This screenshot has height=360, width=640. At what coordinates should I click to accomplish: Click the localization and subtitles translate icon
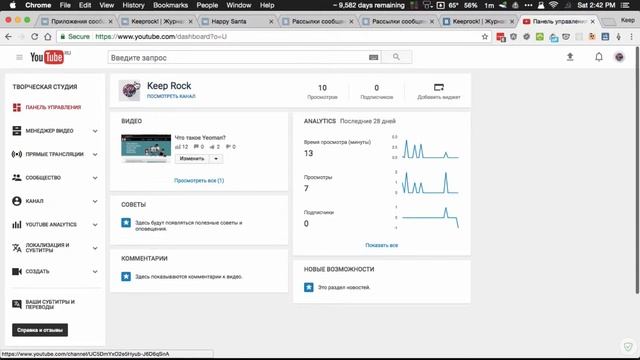[17, 248]
